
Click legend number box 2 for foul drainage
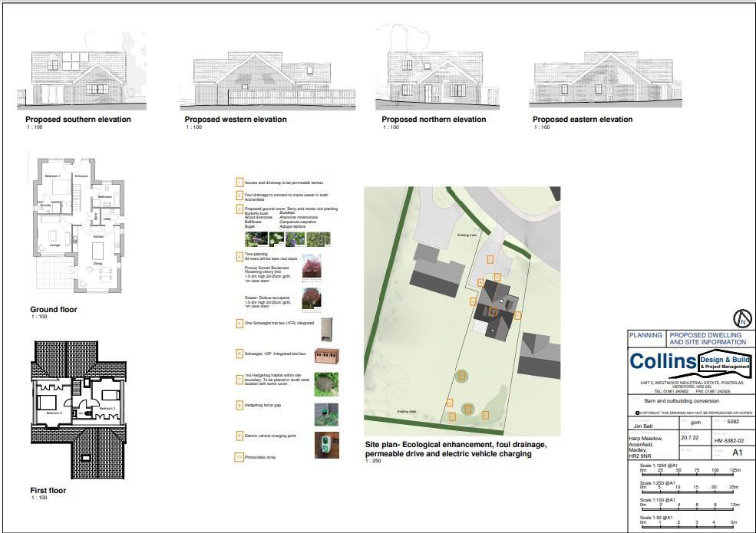[239, 195]
